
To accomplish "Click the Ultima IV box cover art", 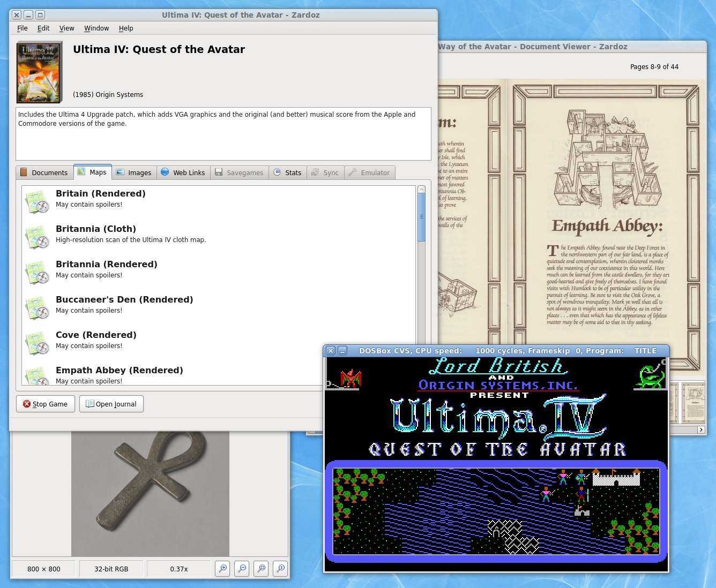I will pyautogui.click(x=39, y=73).
